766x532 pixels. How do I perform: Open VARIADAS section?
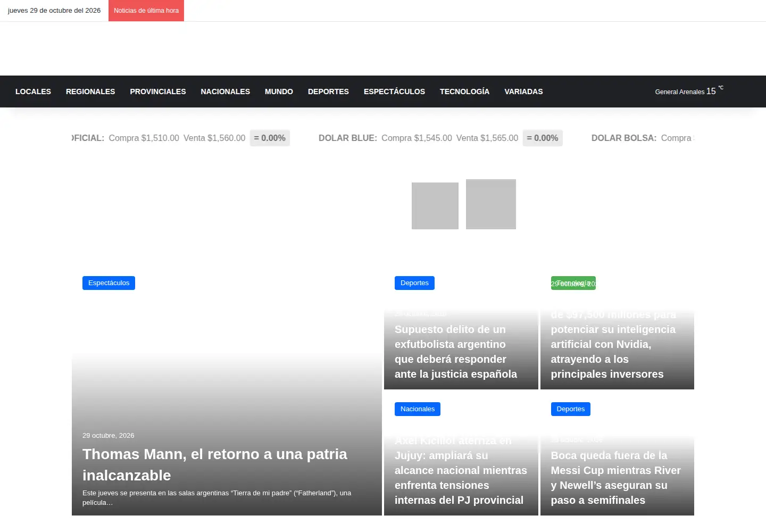523,92
